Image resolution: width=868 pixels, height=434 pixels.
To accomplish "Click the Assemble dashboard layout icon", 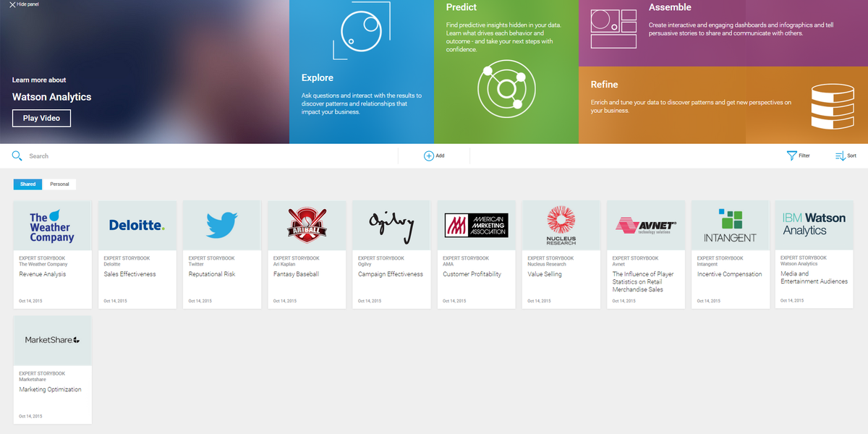I will point(613,29).
